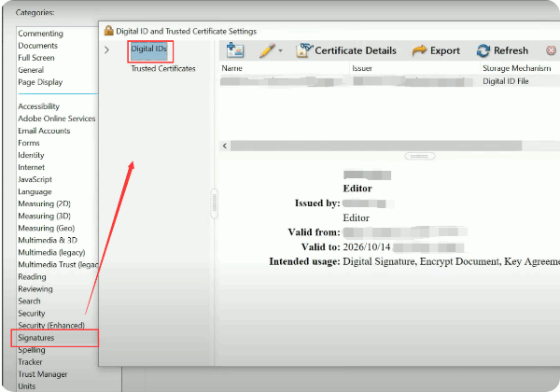Viewport: 560px width, 392px height.
Task: Select Security (Enhanced) category
Action: pyautogui.click(x=51, y=326)
